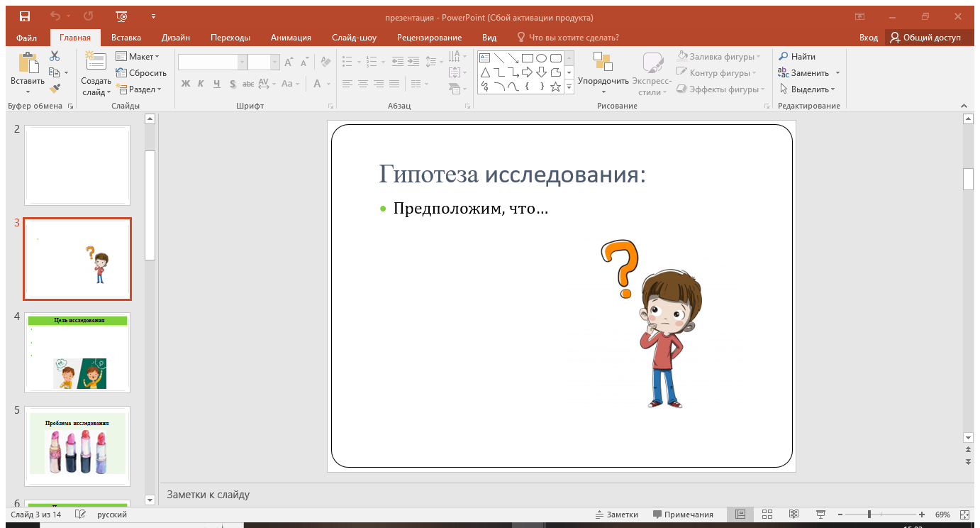Select the Format Painter brush icon
Image resolution: width=980 pixels, height=528 pixels.
55,89
